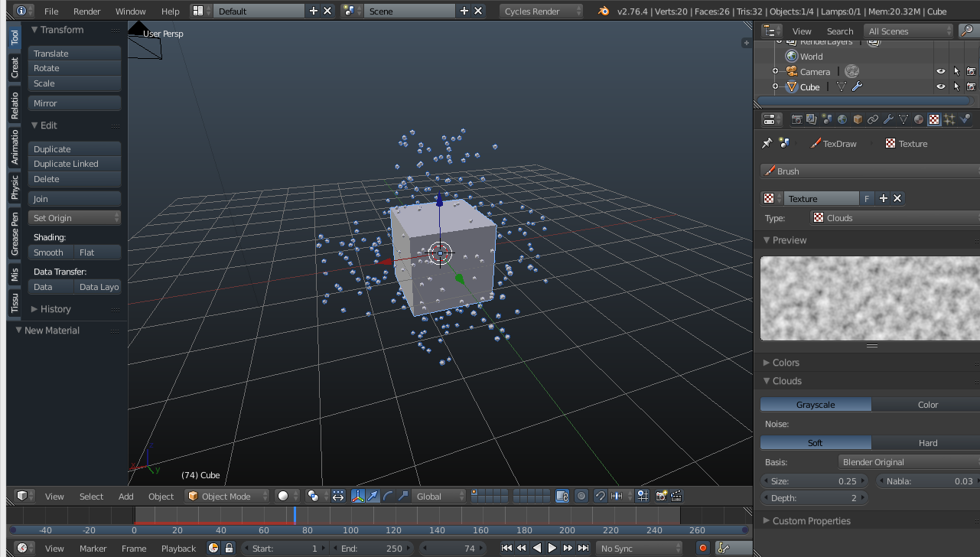This screenshot has width=980, height=557.
Task: Select Grayscale clouds option
Action: [816, 404]
